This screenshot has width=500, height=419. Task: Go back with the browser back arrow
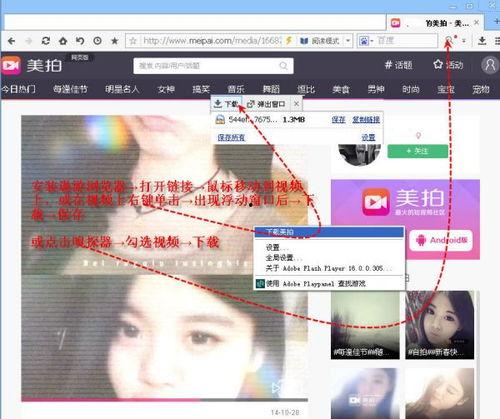click(x=12, y=41)
